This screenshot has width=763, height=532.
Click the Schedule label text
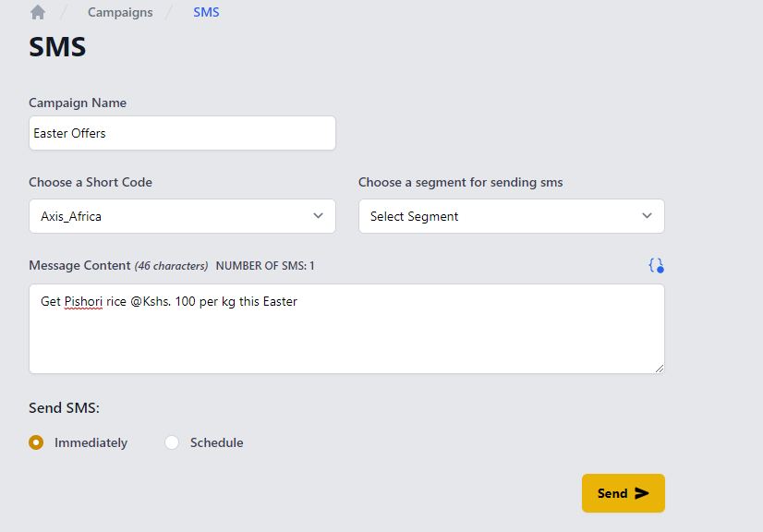(216, 442)
